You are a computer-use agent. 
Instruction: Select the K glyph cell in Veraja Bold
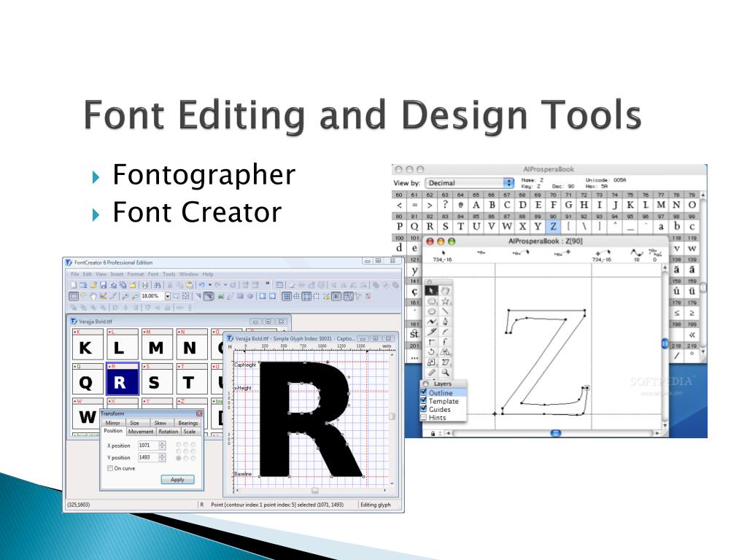(88, 344)
